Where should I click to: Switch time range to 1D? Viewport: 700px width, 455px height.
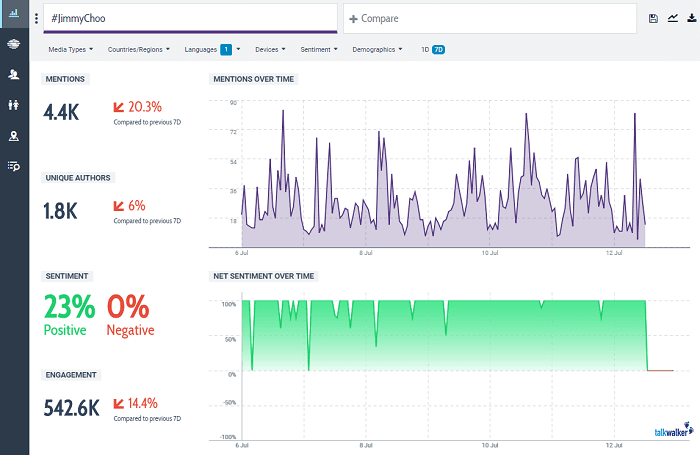click(x=425, y=49)
